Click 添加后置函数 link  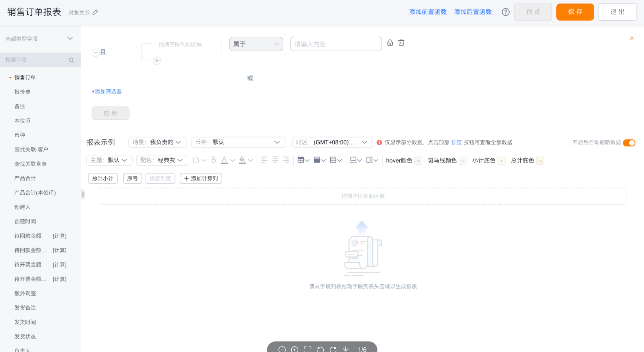(x=473, y=12)
